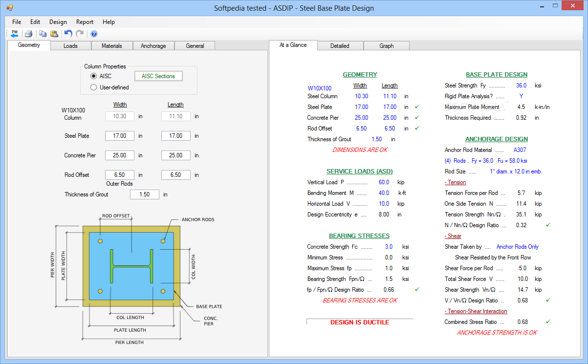
Task: Click the application icon in the title bar
Action: (x=9, y=8)
